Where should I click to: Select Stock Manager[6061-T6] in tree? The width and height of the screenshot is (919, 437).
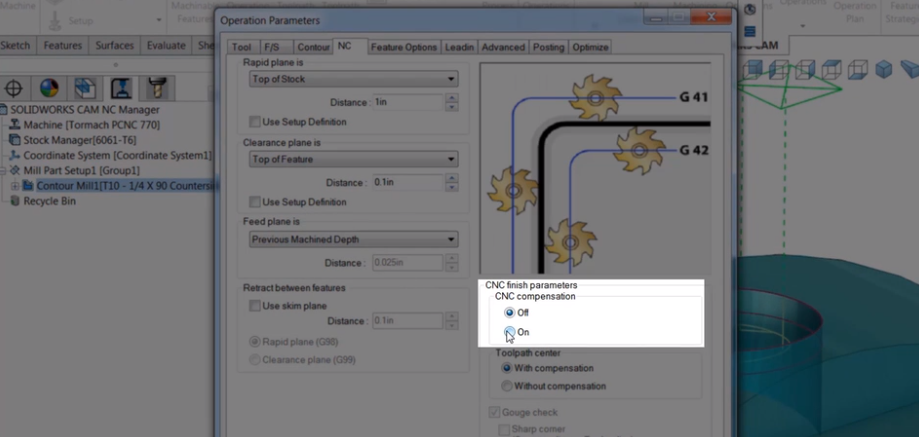(80, 140)
